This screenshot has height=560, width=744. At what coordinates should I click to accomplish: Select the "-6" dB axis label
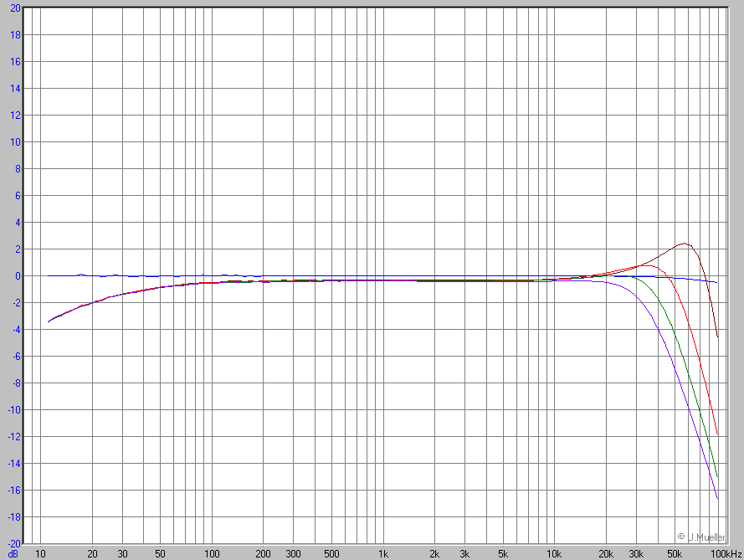point(16,357)
